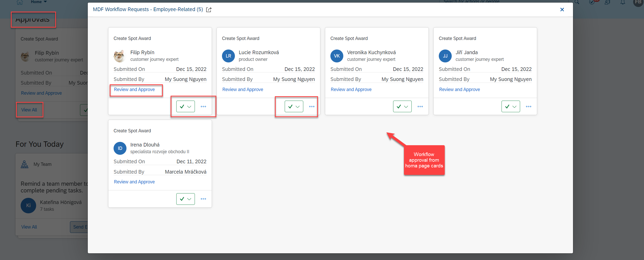Image resolution: width=644 pixels, height=260 pixels.
Task: Select the name Filip Rybín in the dialog card
Action: point(142,52)
